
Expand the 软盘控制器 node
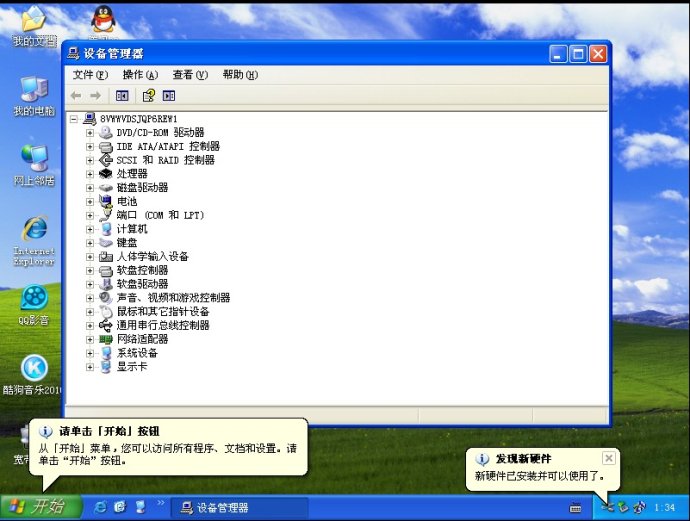click(90, 270)
